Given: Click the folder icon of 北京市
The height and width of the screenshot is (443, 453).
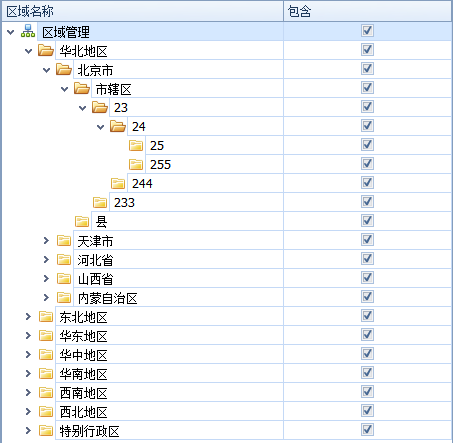Looking at the screenshot, I should pyautogui.click(x=64, y=69).
